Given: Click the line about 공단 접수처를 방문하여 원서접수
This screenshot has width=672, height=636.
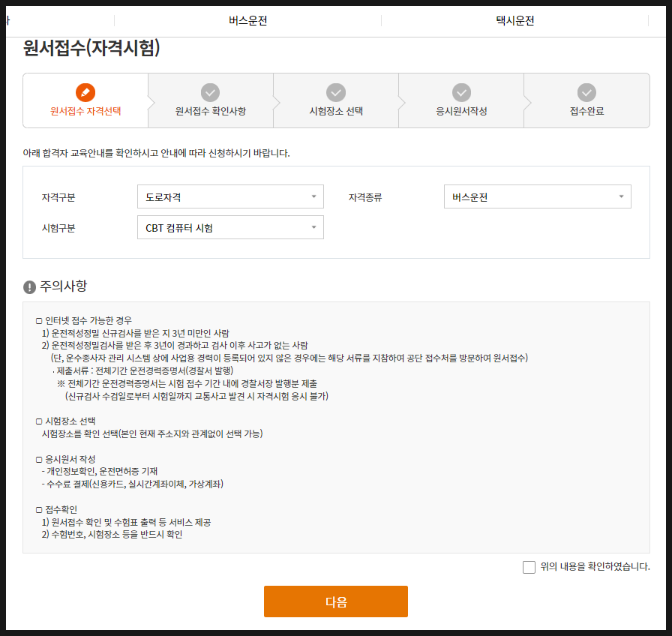Looking at the screenshot, I should pos(289,358).
